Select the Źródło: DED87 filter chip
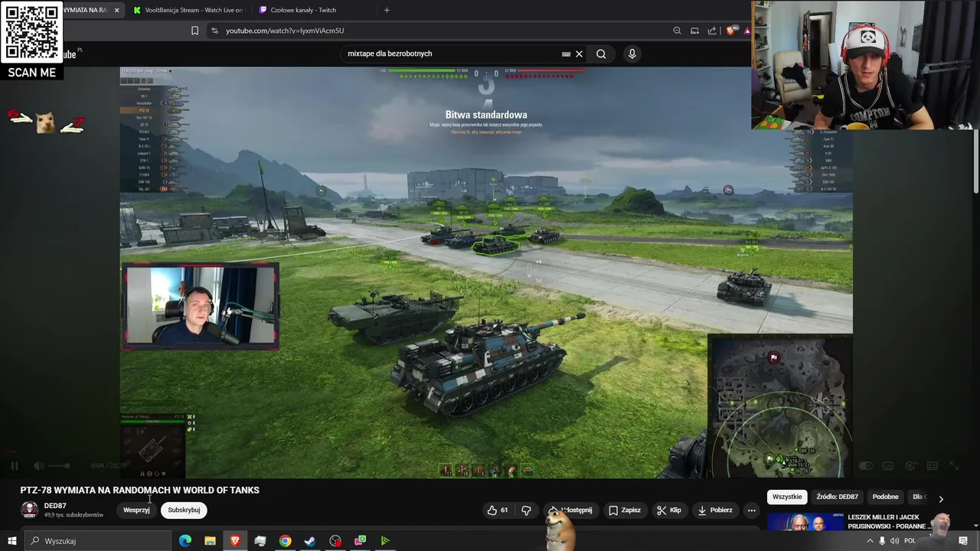 [x=837, y=497]
